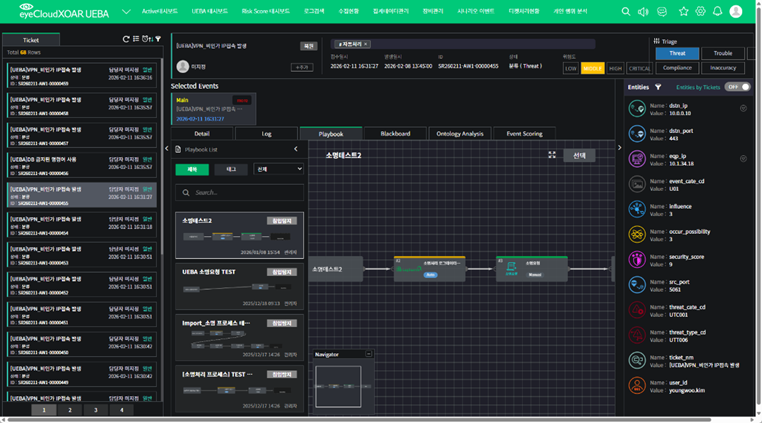Click the Compliance triage button
762x423 pixels.
[x=677, y=68]
